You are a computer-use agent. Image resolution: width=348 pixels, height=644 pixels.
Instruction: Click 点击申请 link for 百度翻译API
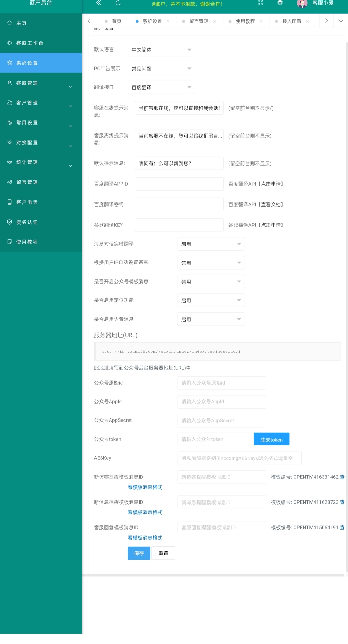pos(271,184)
